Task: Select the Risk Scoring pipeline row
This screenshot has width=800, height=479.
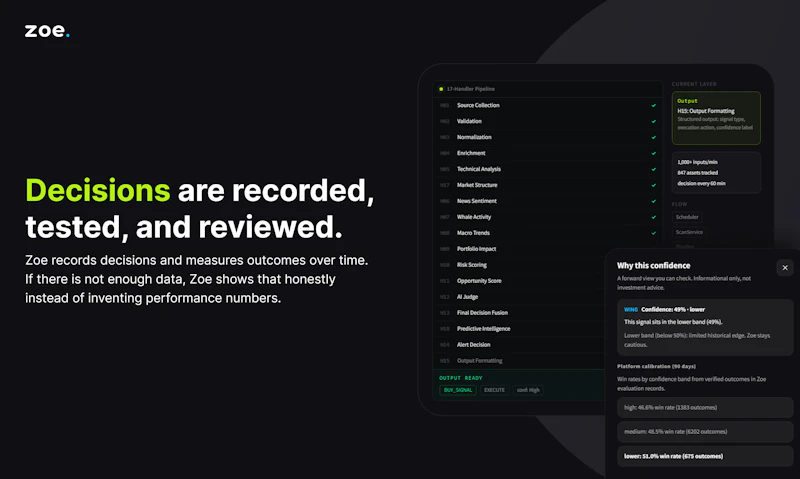Action: click(519, 265)
